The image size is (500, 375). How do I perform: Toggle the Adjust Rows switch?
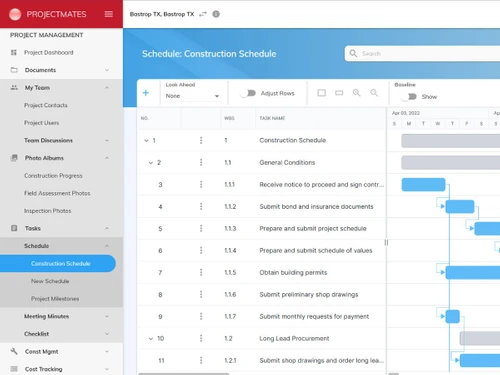click(x=248, y=93)
